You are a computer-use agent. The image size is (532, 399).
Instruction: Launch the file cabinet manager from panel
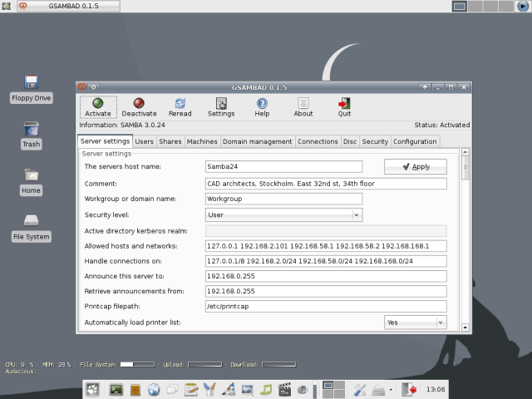point(135,390)
